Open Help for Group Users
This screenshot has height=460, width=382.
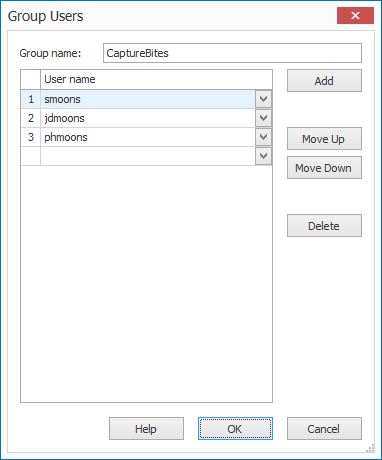[x=146, y=429]
